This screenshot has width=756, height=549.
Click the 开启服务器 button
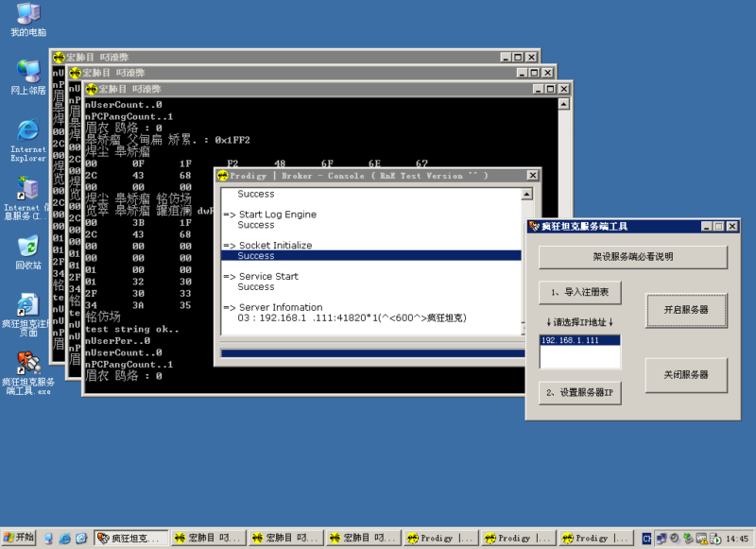(x=686, y=310)
